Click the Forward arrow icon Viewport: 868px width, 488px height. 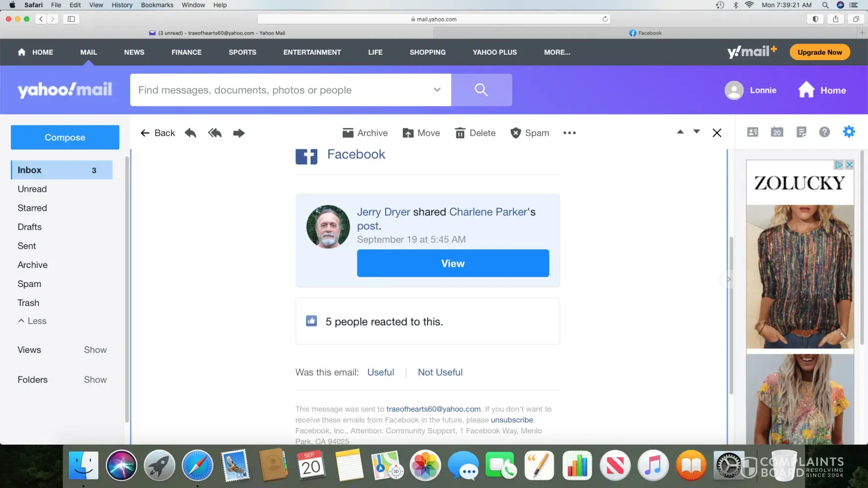pos(239,133)
